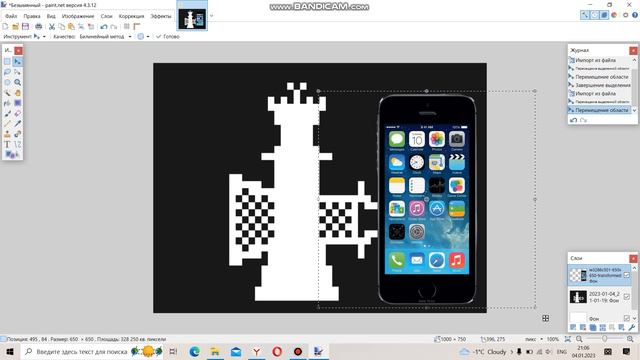Click the Cut scissors icon
640x360 pixels.
52,27
